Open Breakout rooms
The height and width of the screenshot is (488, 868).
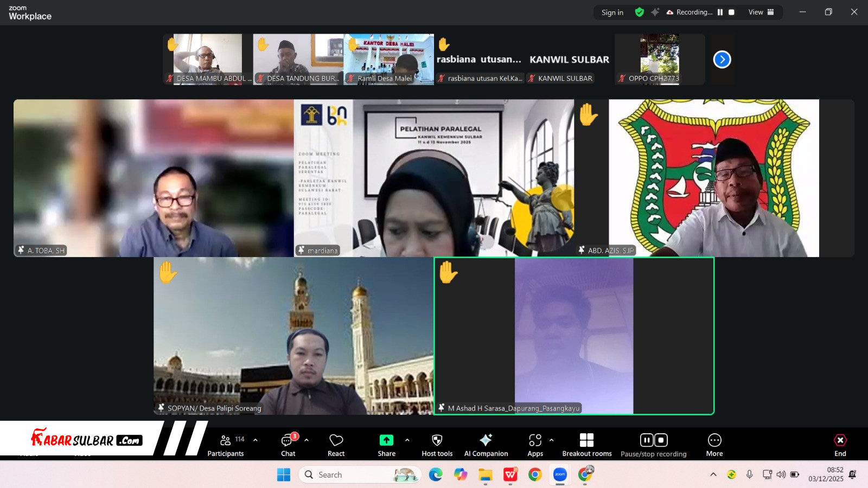pos(586,445)
